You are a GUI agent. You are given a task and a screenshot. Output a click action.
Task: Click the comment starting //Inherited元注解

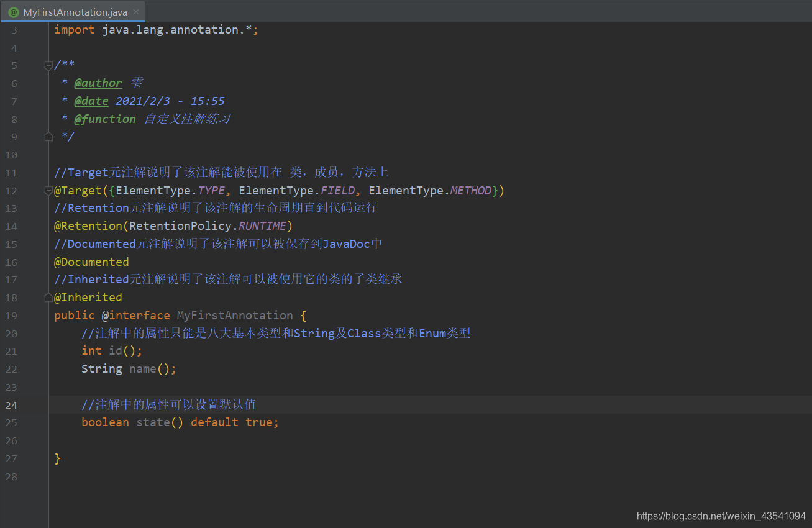pos(228,280)
